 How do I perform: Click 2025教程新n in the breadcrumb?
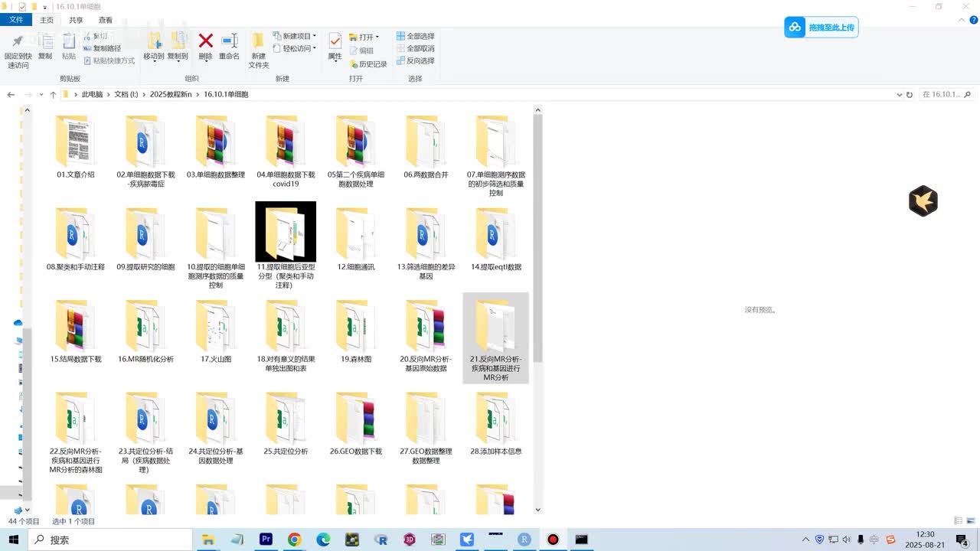tap(171, 94)
